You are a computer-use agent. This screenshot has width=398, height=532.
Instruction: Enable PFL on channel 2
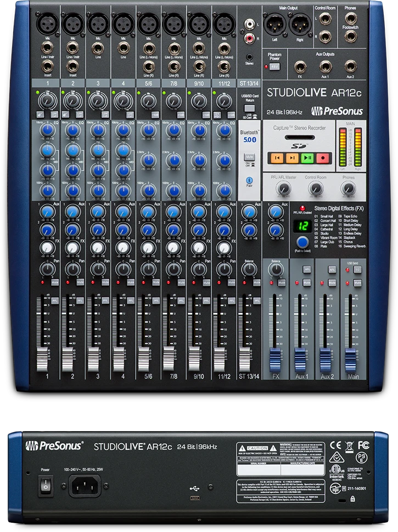click(80, 301)
